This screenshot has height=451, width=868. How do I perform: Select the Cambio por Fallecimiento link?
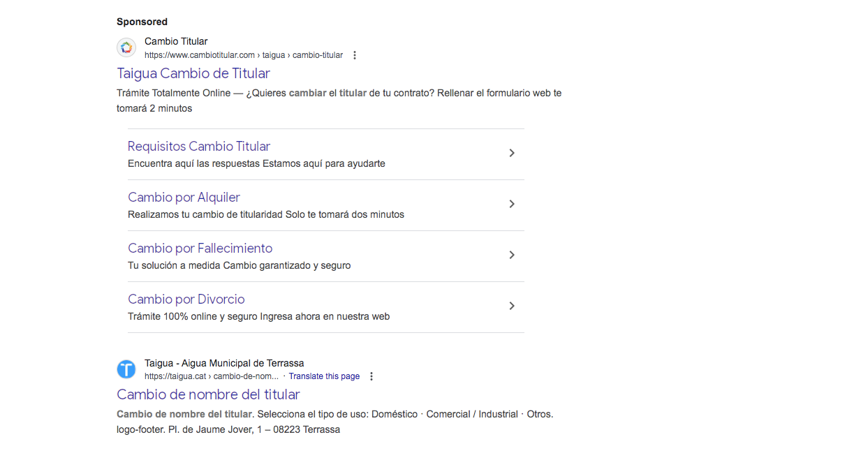200,249
